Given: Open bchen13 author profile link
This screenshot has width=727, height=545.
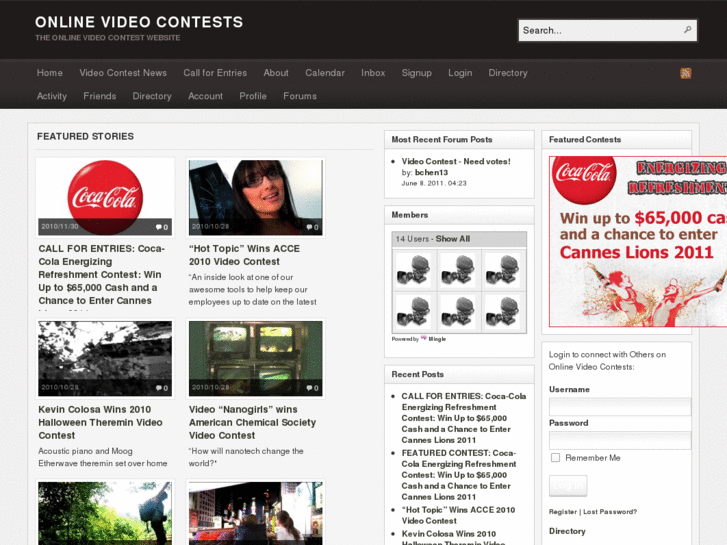Looking at the screenshot, I should (x=431, y=173).
